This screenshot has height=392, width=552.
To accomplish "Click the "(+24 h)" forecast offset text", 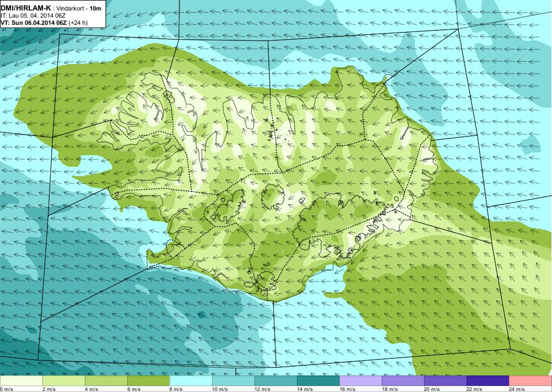I will click(x=78, y=23).
